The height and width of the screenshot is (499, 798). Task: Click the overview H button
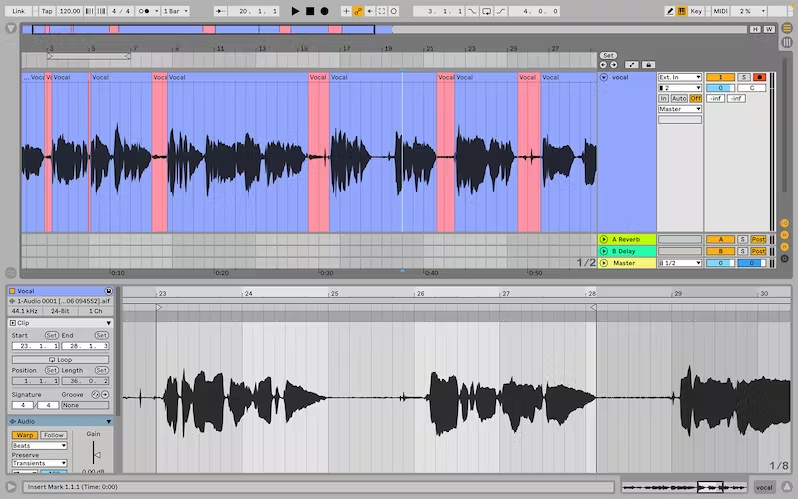coord(755,29)
